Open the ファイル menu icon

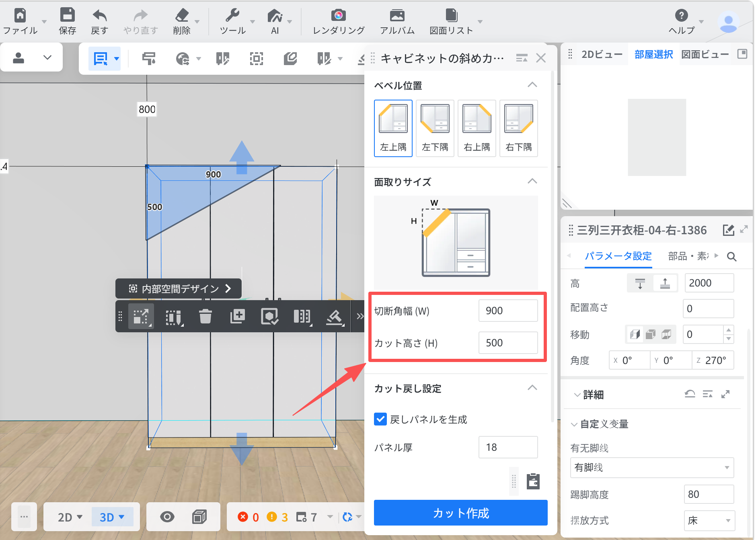[20, 16]
